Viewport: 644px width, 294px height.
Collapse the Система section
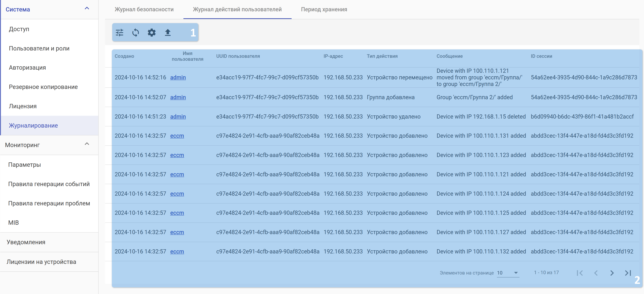point(87,9)
